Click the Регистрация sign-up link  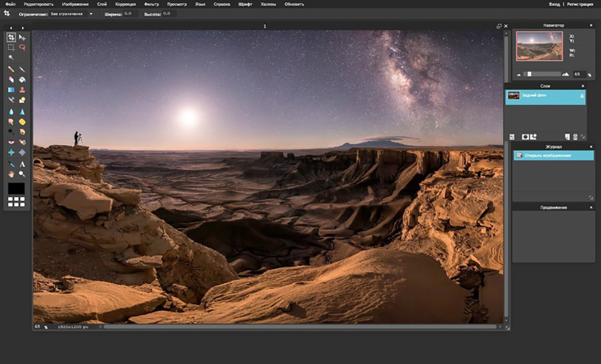tap(580, 4)
